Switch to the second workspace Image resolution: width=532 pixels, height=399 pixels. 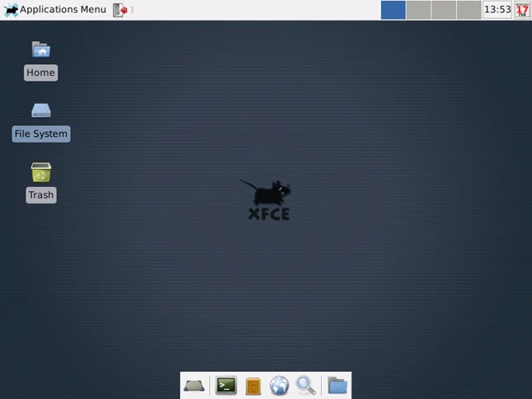click(x=418, y=10)
